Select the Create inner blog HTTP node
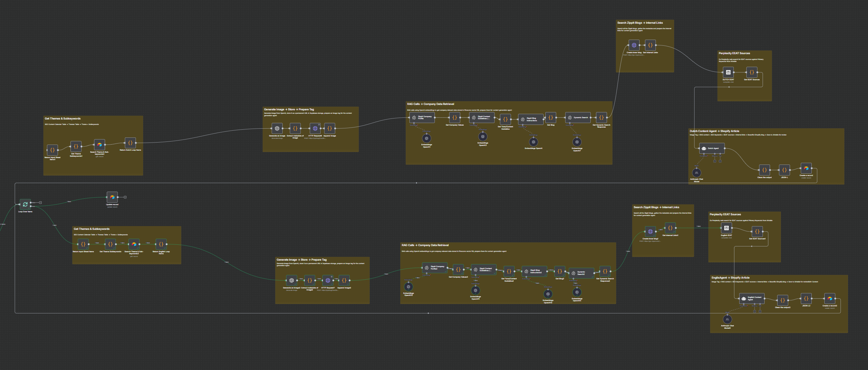 634,45
